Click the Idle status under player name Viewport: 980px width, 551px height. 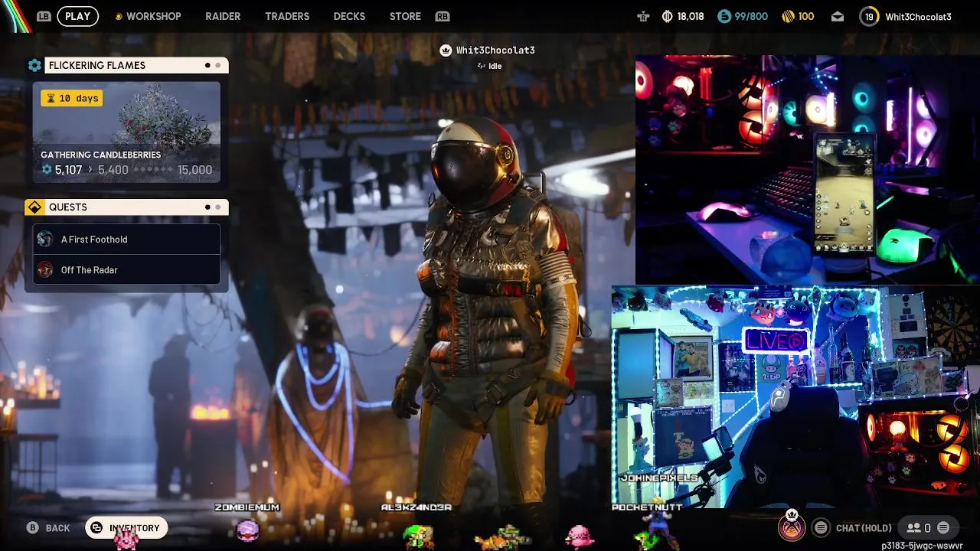(x=490, y=67)
